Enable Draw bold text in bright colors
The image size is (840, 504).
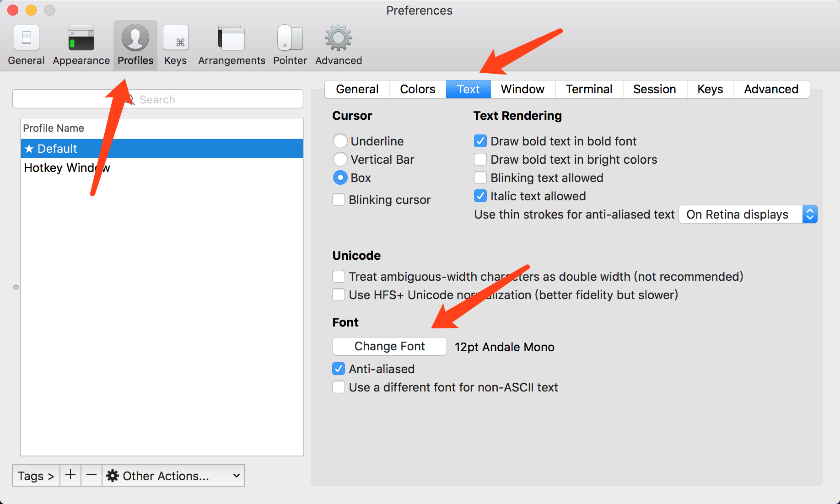pos(480,160)
